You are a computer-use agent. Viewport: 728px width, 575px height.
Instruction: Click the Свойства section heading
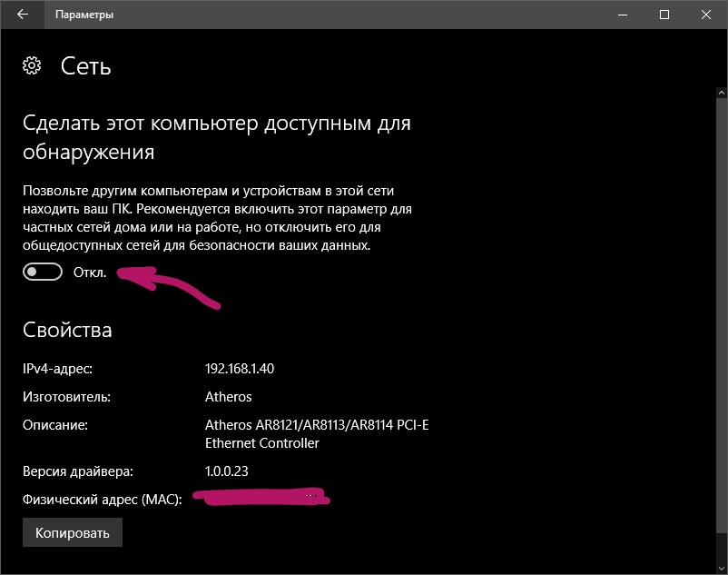[67, 330]
